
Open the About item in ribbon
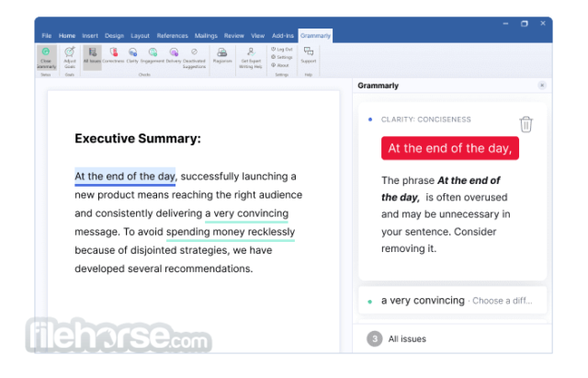[280, 65]
